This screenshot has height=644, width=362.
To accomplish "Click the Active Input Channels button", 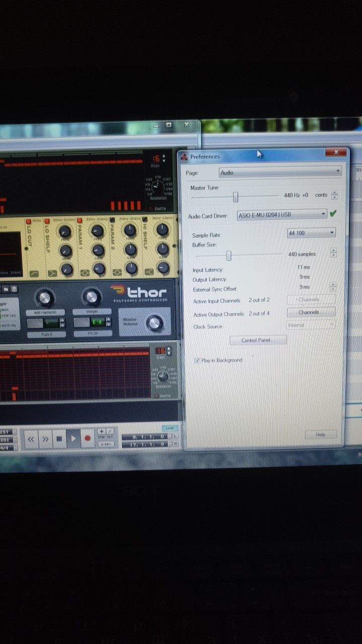I will click(x=311, y=300).
